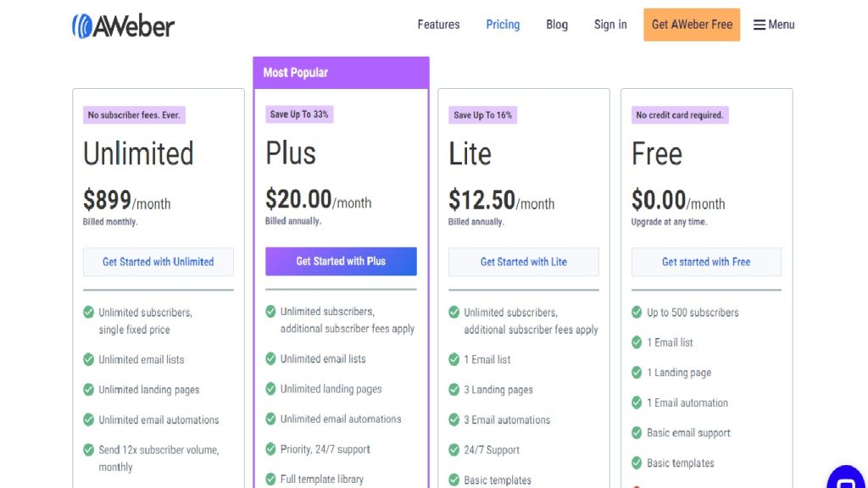Click the $12.50/month price
868x488 pixels.
point(502,200)
